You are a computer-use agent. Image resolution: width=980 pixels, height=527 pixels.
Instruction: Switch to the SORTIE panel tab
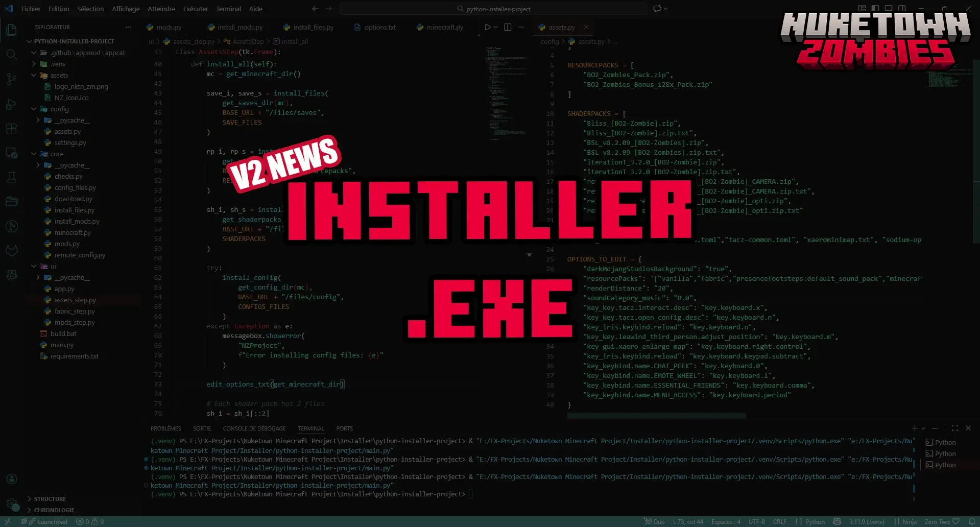[x=202, y=428]
